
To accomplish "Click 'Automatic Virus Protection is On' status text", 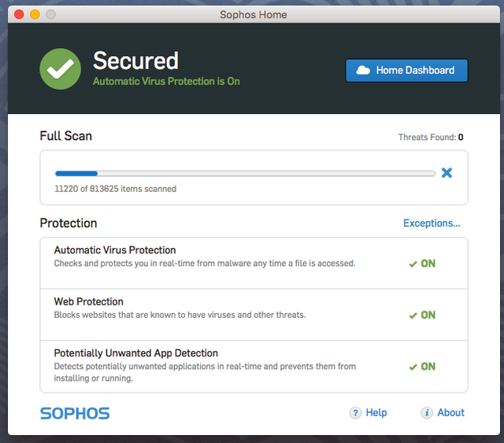I will click(166, 81).
